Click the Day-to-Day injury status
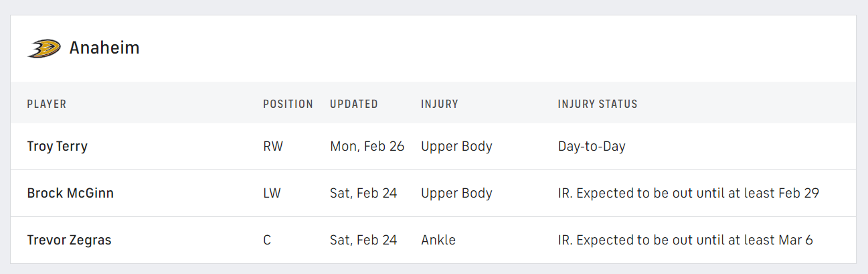868x274 pixels. pyautogui.click(x=592, y=146)
